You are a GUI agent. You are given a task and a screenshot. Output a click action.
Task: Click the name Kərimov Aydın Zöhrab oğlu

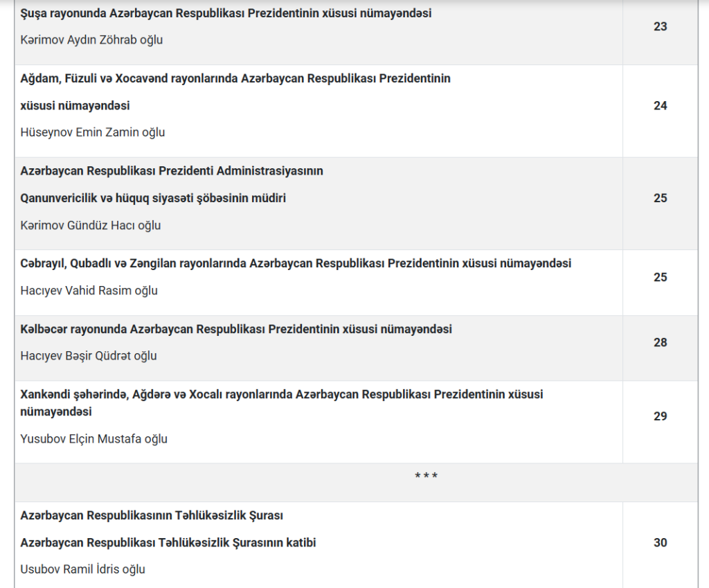click(91, 39)
